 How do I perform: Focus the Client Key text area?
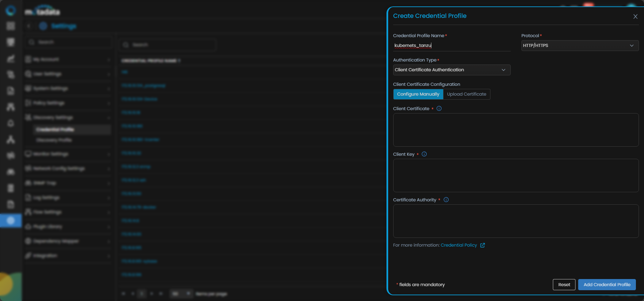click(x=515, y=176)
